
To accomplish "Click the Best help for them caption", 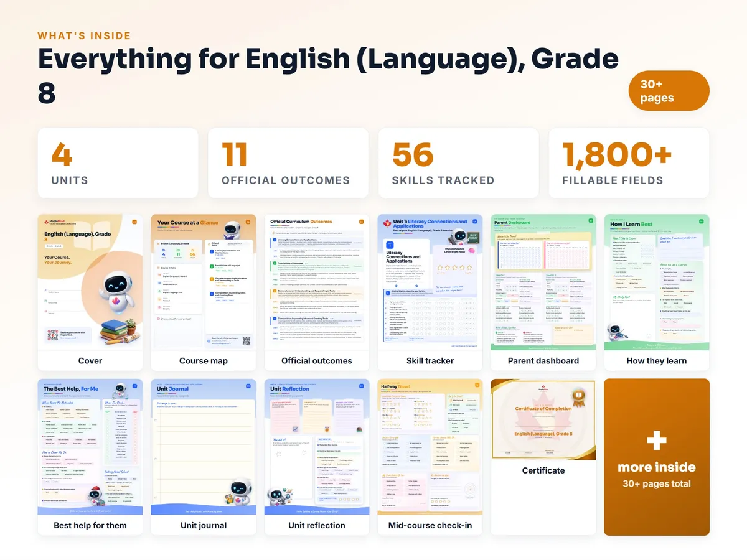I will pyautogui.click(x=90, y=525).
